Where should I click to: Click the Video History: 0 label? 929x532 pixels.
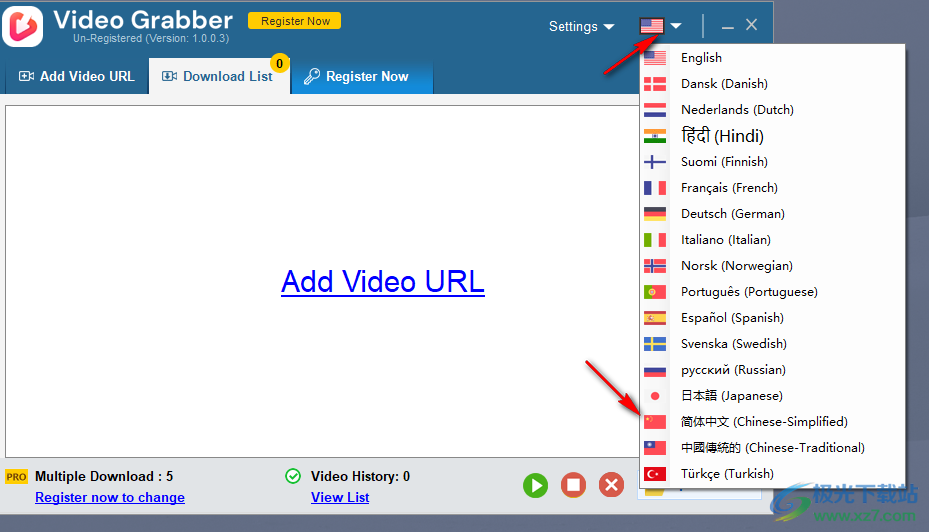(360, 476)
